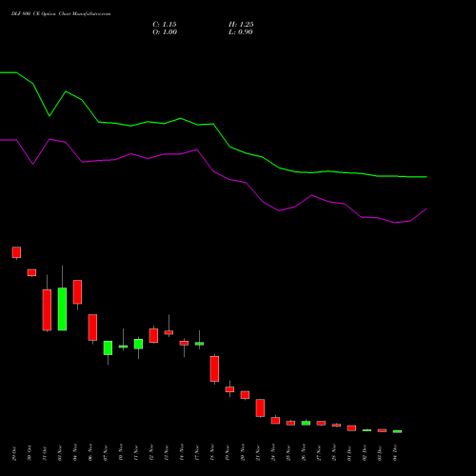This screenshot has height=476, width=476.
Task: Click the tall green candle next to 31 Oct's
Action: pos(62,309)
